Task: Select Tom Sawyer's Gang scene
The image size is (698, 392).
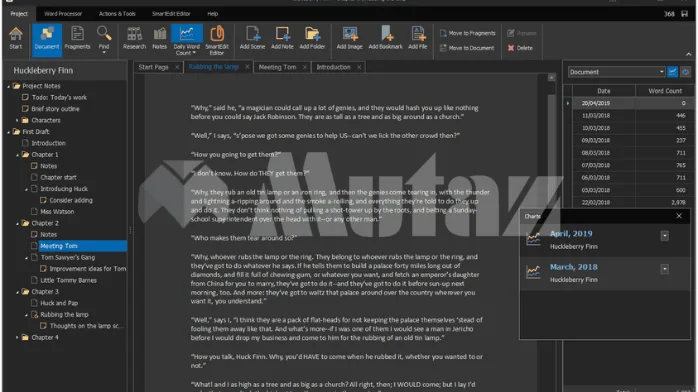Action: (x=68, y=258)
